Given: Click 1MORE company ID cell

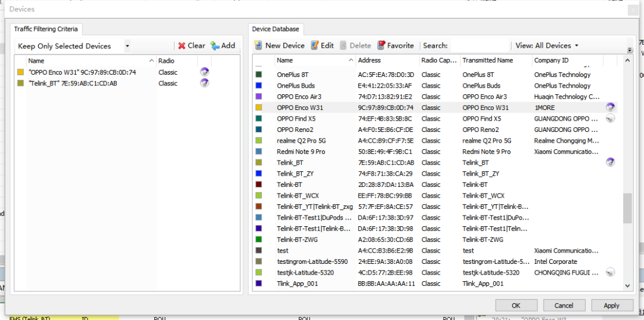Looking at the screenshot, I should click(544, 108).
